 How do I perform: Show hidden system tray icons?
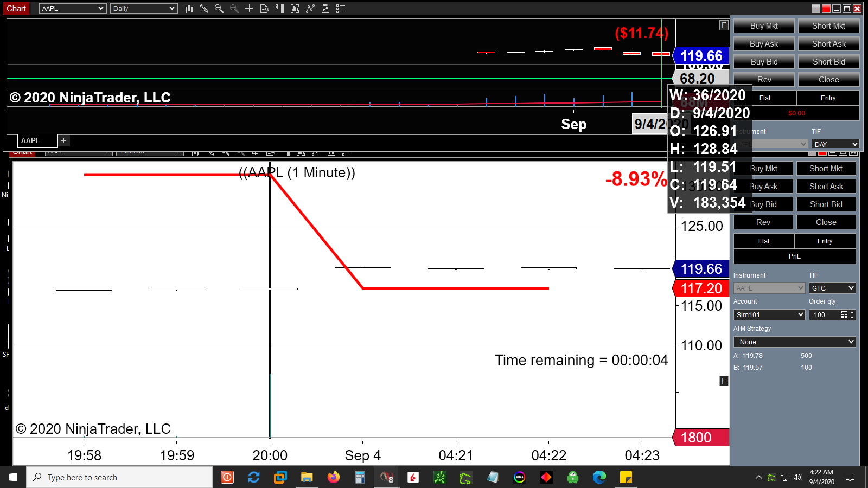pyautogui.click(x=758, y=477)
